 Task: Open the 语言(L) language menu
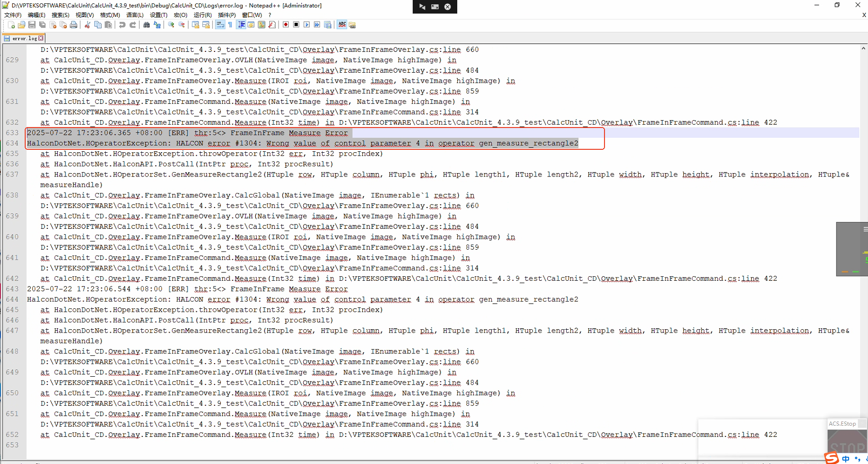coord(135,15)
